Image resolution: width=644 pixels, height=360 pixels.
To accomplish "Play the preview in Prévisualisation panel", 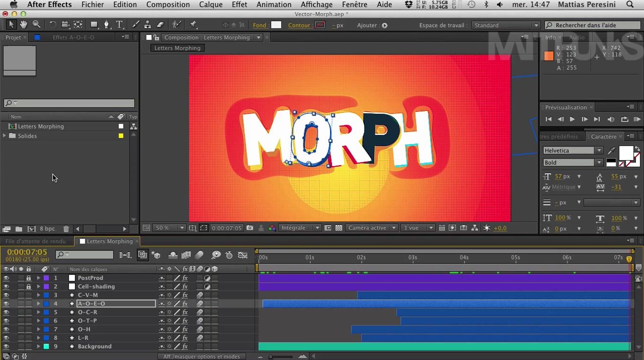I will (572, 119).
